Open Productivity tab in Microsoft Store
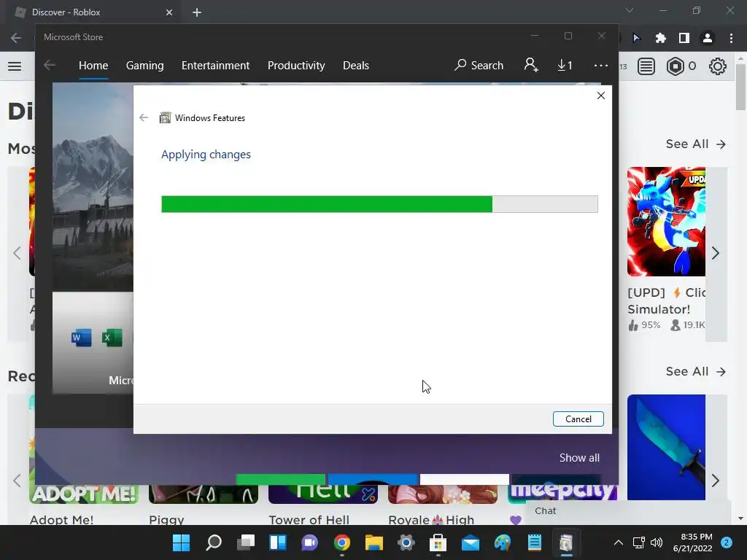 coord(296,65)
